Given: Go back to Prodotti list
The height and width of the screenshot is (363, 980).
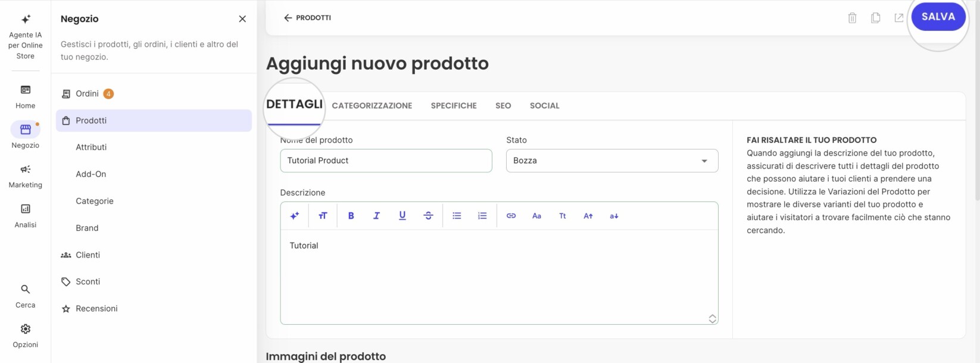Looking at the screenshot, I should click(307, 18).
